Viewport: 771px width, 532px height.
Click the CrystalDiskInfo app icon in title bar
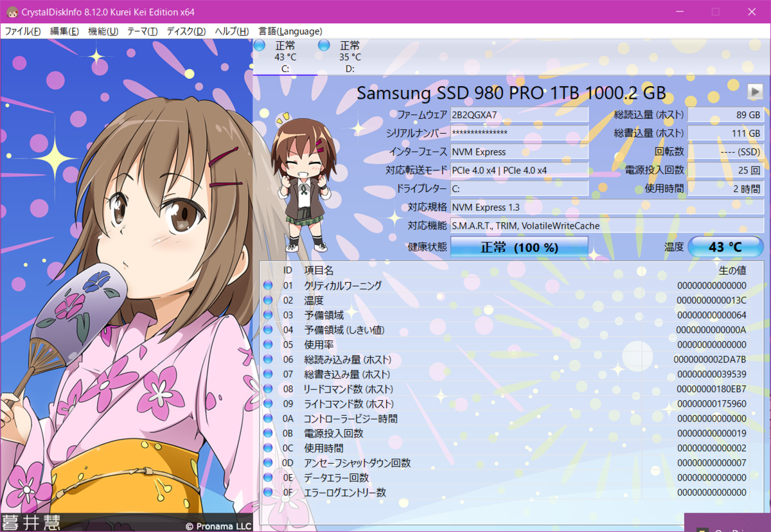pos(12,12)
